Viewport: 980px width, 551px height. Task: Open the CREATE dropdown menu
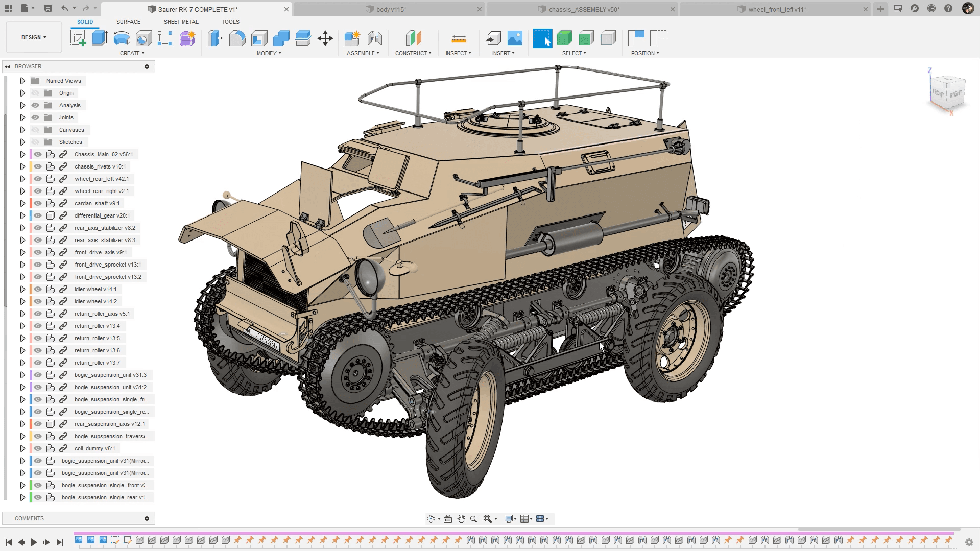pos(132,53)
